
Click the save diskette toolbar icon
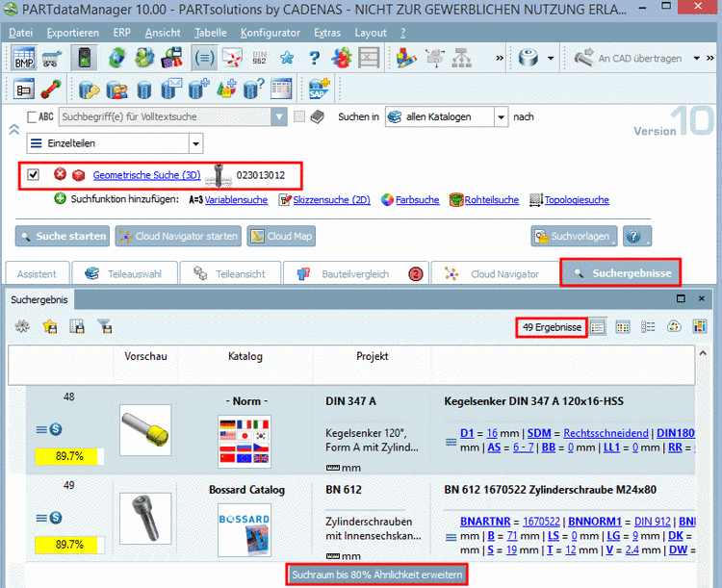pos(171,58)
